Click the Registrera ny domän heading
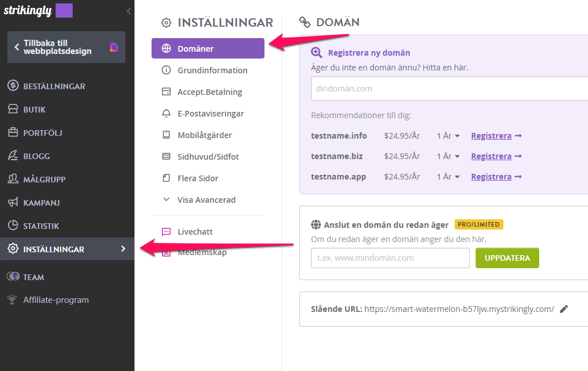The image size is (588, 371). coord(369,53)
